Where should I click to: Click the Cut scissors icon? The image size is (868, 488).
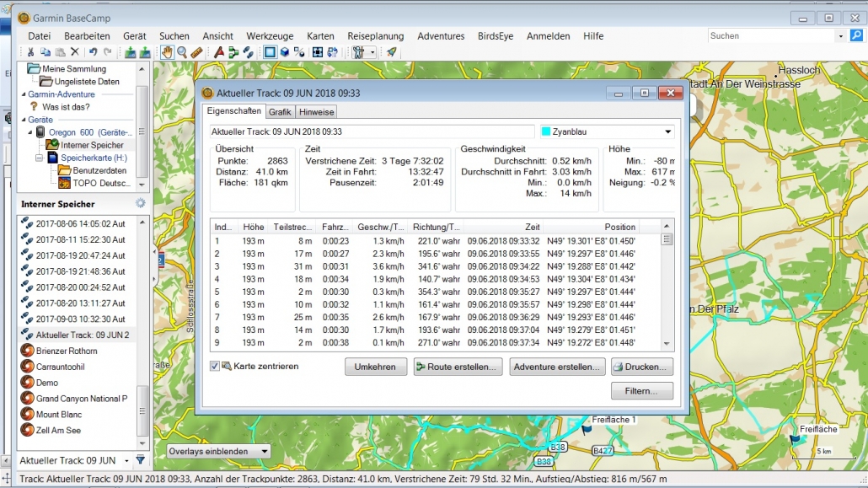pyautogui.click(x=30, y=52)
